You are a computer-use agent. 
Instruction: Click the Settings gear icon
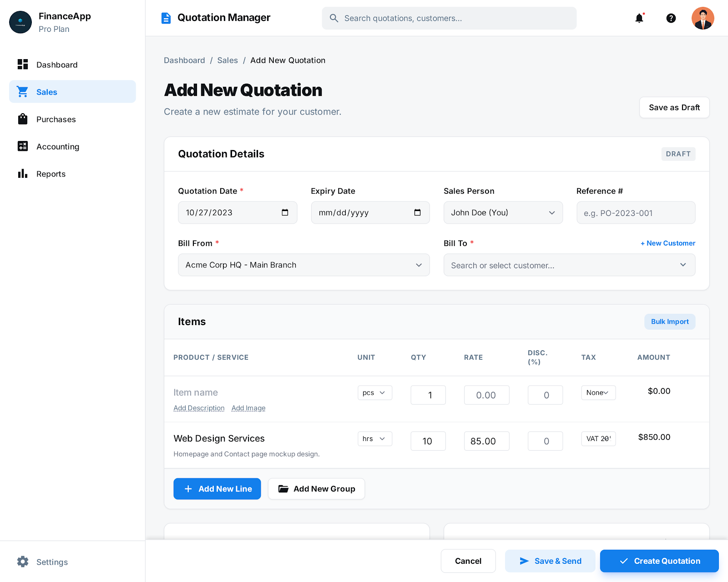tap(23, 562)
